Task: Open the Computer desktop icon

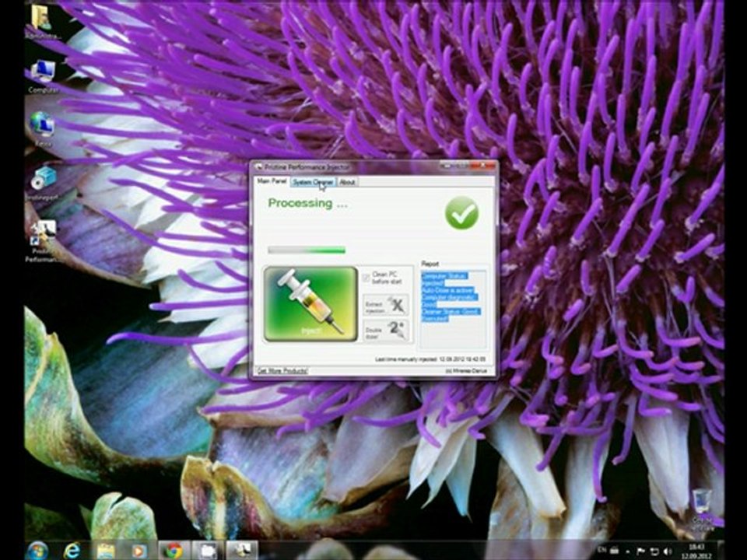Action: click(43, 76)
